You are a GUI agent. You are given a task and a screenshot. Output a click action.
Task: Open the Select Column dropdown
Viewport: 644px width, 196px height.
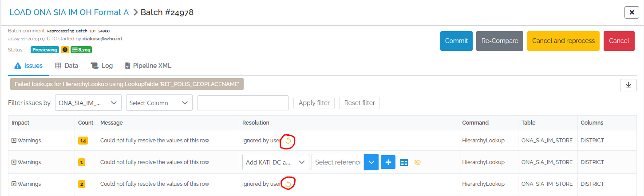pos(159,103)
